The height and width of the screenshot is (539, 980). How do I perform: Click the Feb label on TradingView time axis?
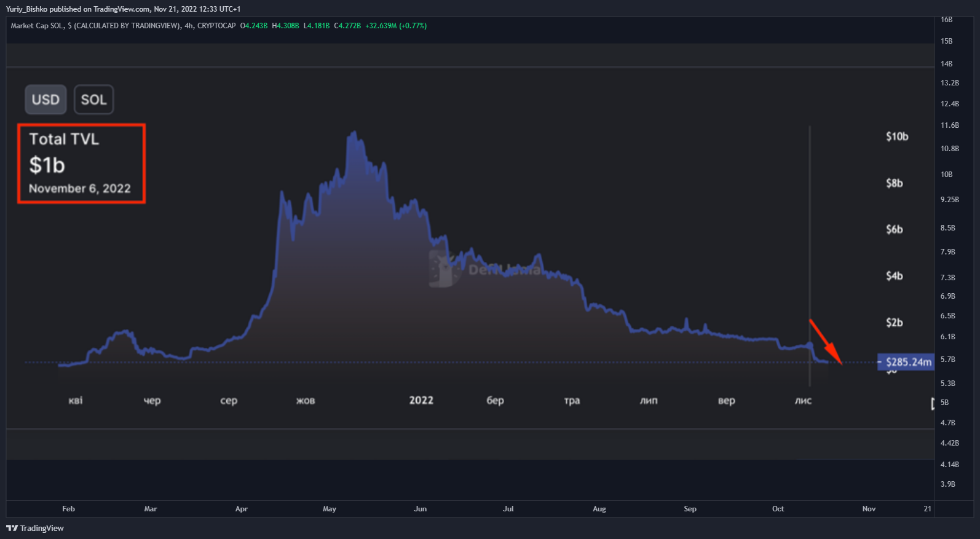(x=68, y=509)
